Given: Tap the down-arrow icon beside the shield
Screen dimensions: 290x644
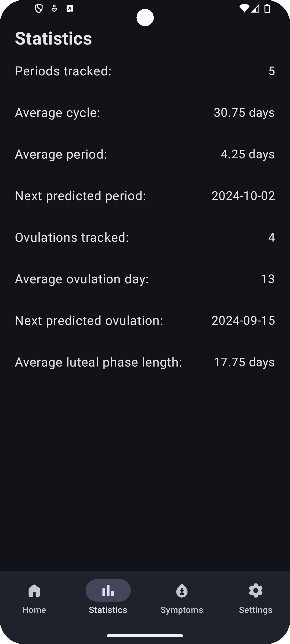Looking at the screenshot, I should [x=54, y=9].
